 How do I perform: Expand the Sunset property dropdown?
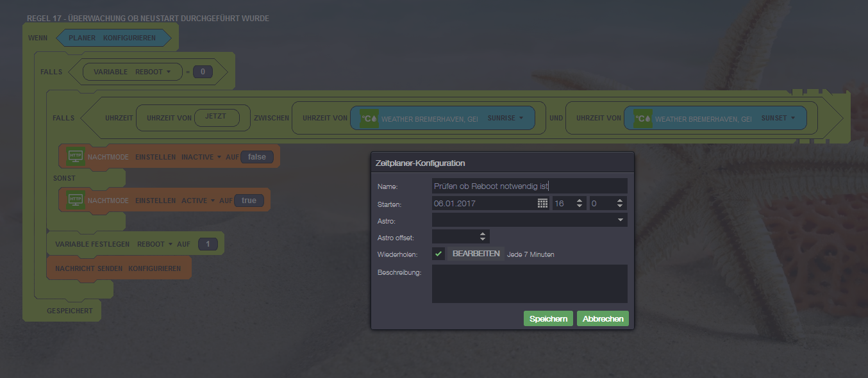pyautogui.click(x=778, y=119)
